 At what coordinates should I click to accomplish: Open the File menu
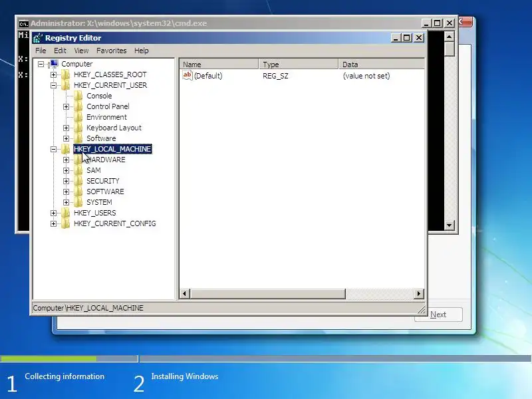(x=41, y=51)
